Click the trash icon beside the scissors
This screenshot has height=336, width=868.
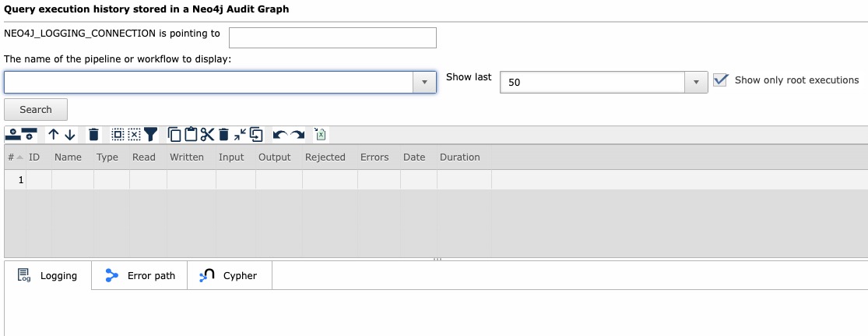click(223, 134)
